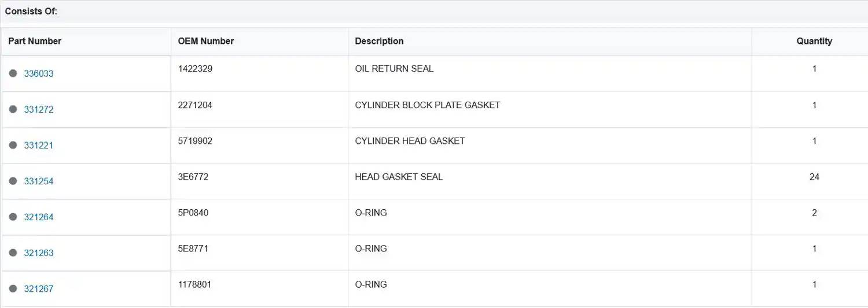Sort by the Part Number column header

pos(35,41)
